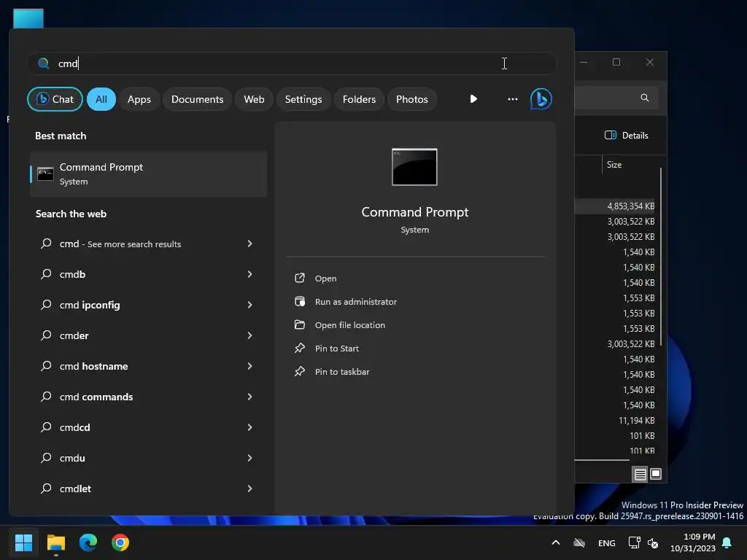This screenshot has width=747, height=560.
Task: Click the Open external-link icon
Action: pyautogui.click(x=300, y=278)
